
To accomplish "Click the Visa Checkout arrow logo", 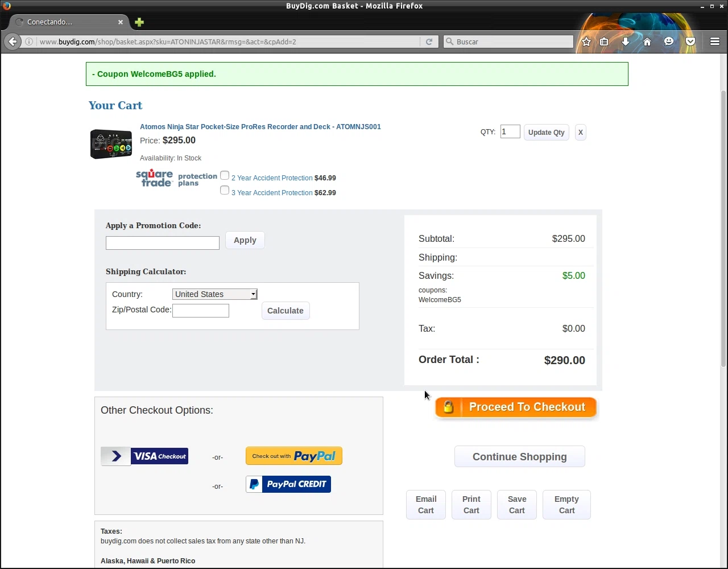I will [x=116, y=456].
